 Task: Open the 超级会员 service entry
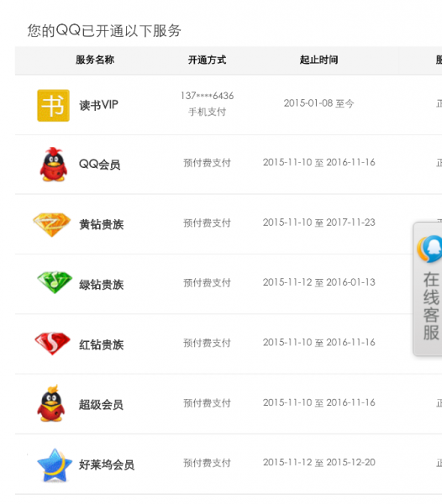point(101,404)
